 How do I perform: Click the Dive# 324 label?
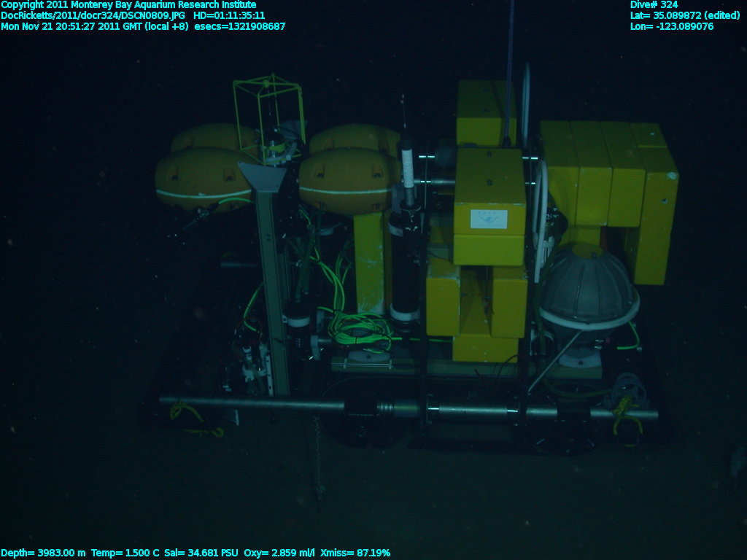654,5
